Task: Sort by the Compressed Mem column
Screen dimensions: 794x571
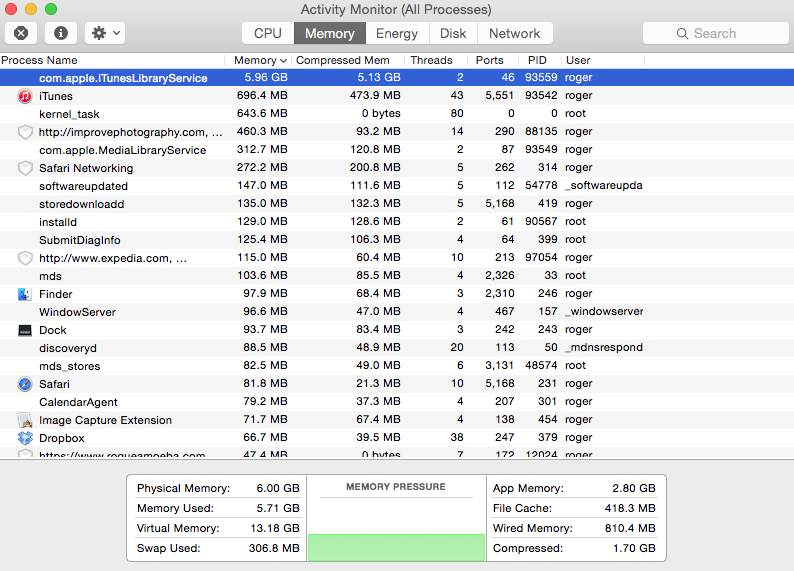Action: pyautogui.click(x=348, y=60)
